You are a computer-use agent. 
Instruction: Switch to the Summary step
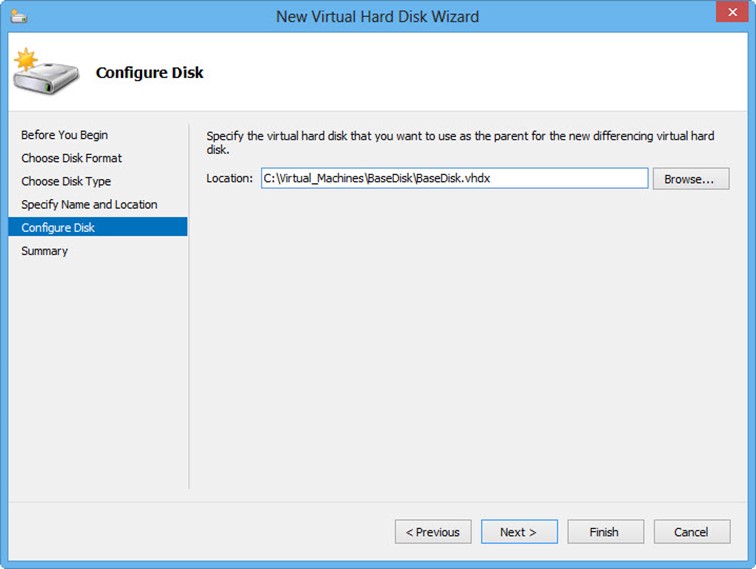pyautogui.click(x=44, y=251)
